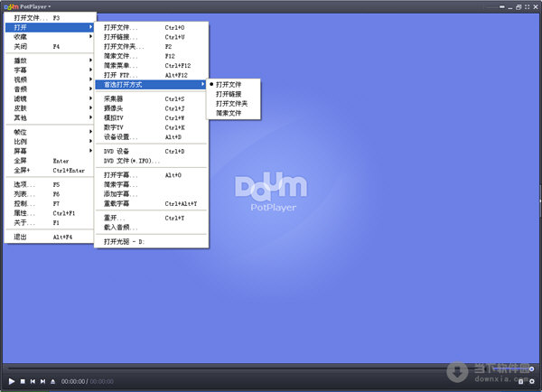Open the gear settings icon bottom-right
This screenshot has height=392, width=542.
coord(532,381)
